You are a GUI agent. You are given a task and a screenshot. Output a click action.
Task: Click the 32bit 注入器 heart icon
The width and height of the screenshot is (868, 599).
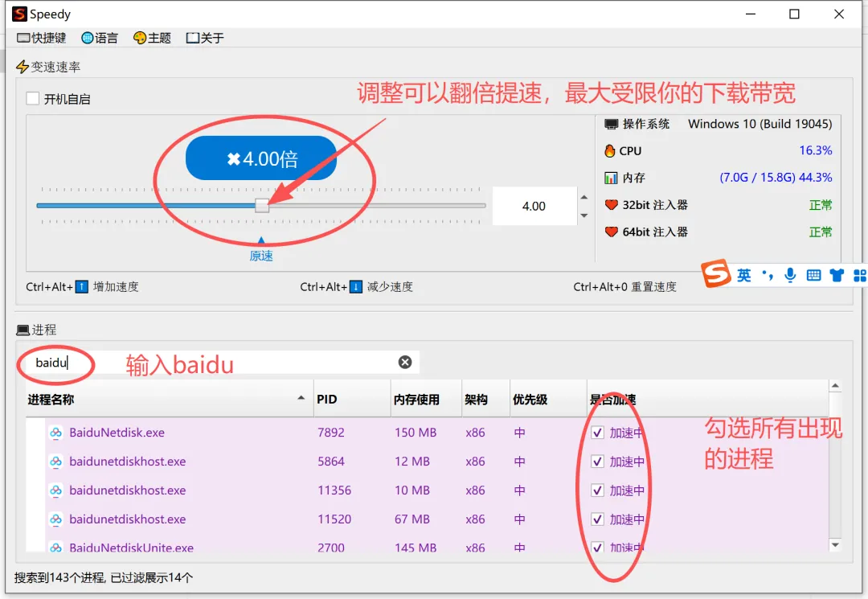(x=611, y=205)
